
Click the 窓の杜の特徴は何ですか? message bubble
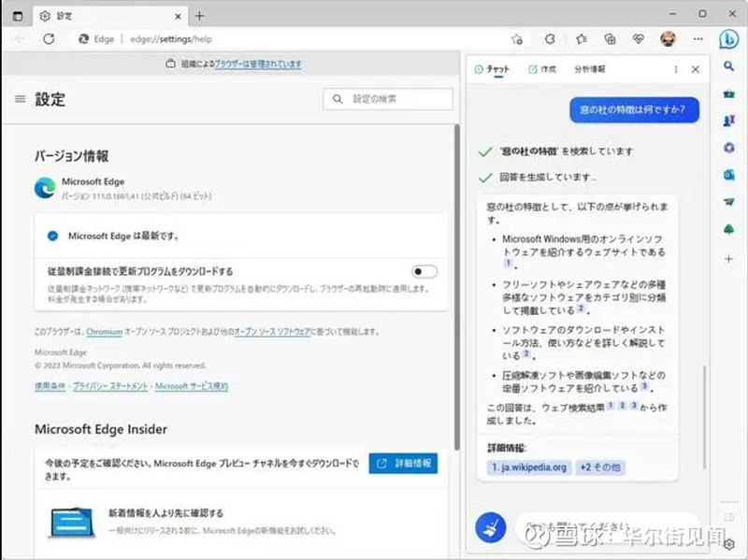[634, 109]
